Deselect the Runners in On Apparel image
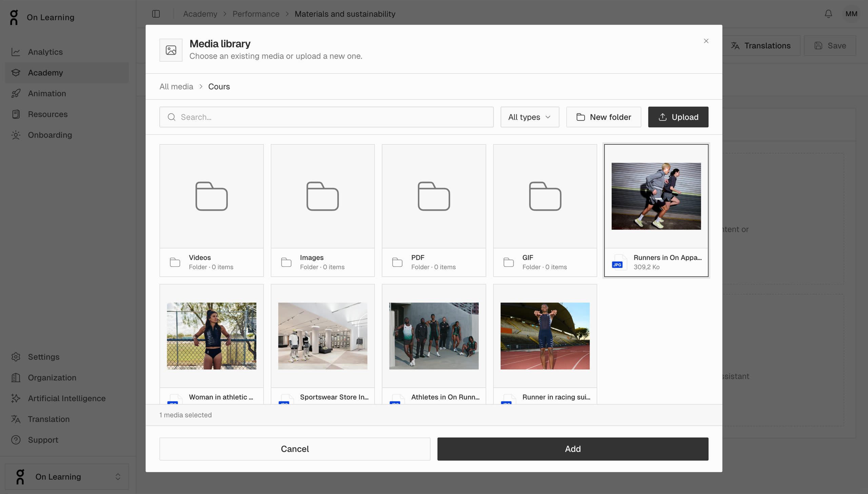 click(656, 210)
